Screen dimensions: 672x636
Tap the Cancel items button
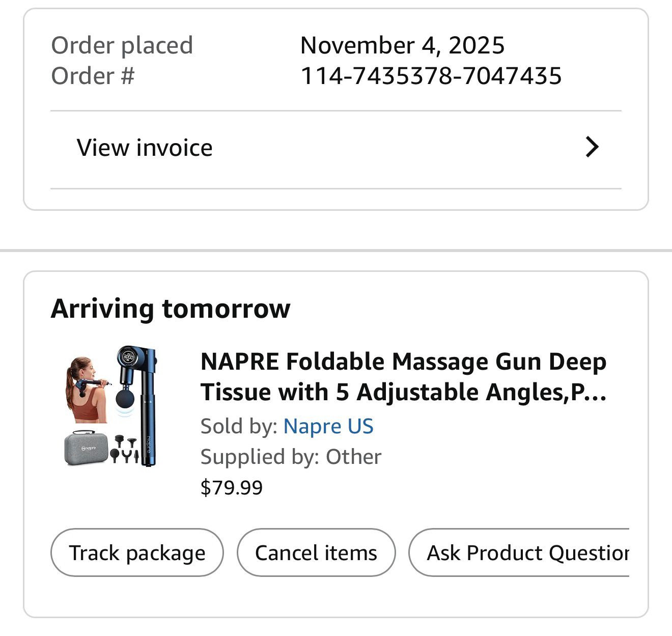(316, 552)
